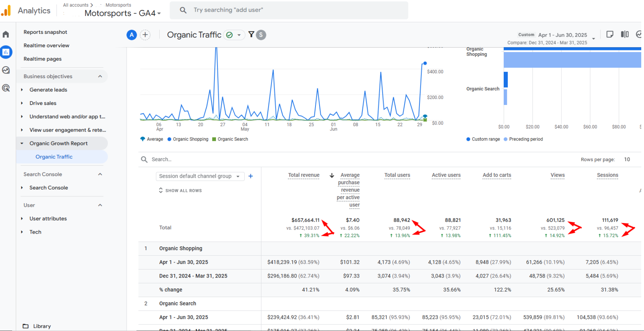644x331 pixels.
Task: Click the customize report note icon
Action: point(610,34)
